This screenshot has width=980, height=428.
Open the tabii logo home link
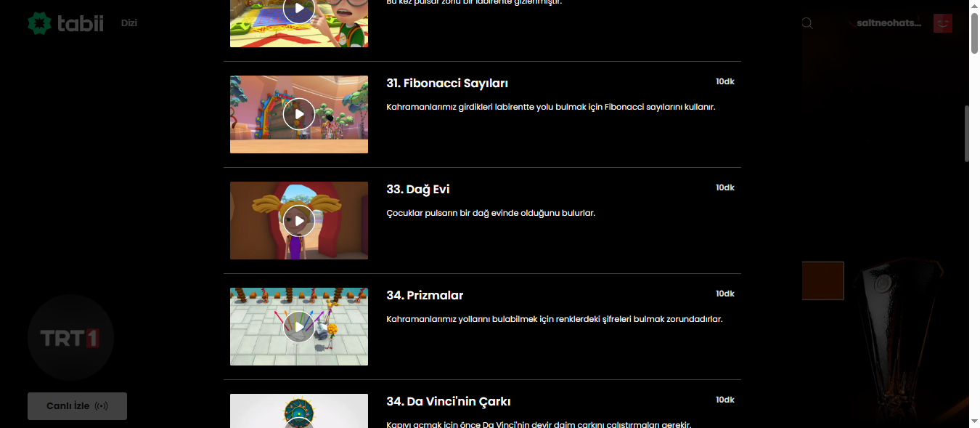65,23
